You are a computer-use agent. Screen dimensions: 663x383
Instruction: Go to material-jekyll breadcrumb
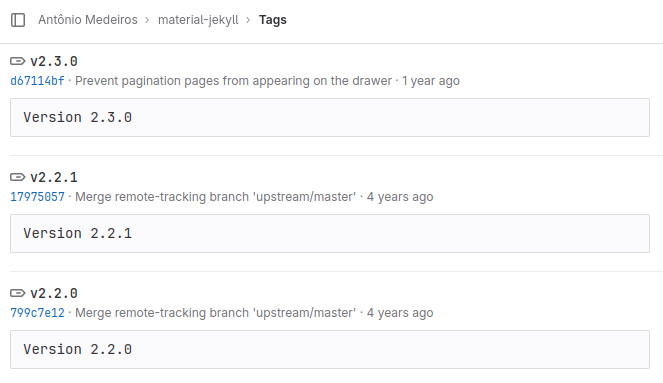(198, 20)
